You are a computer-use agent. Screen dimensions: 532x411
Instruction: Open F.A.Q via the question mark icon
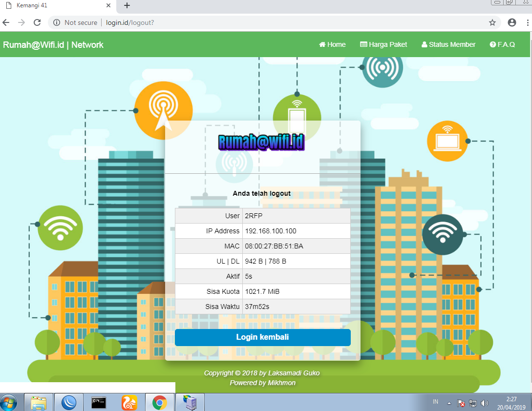492,44
